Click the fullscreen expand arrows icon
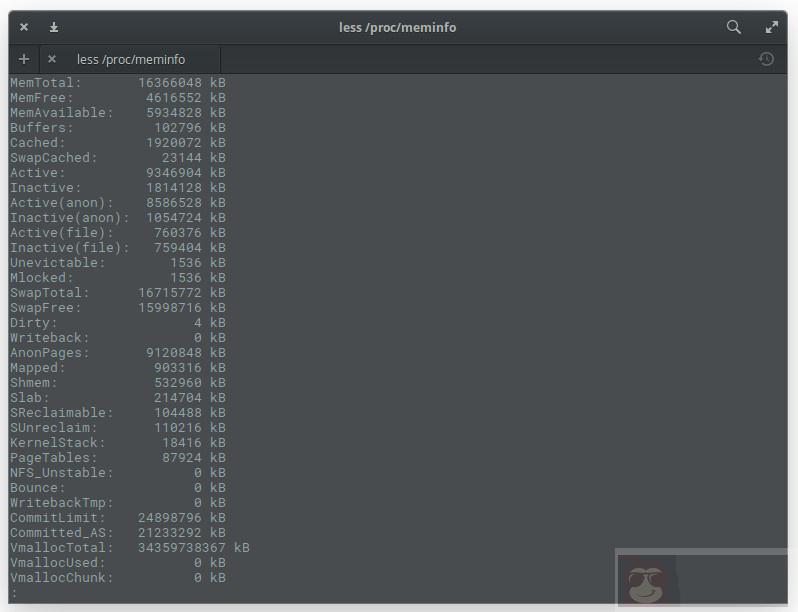 point(772,27)
